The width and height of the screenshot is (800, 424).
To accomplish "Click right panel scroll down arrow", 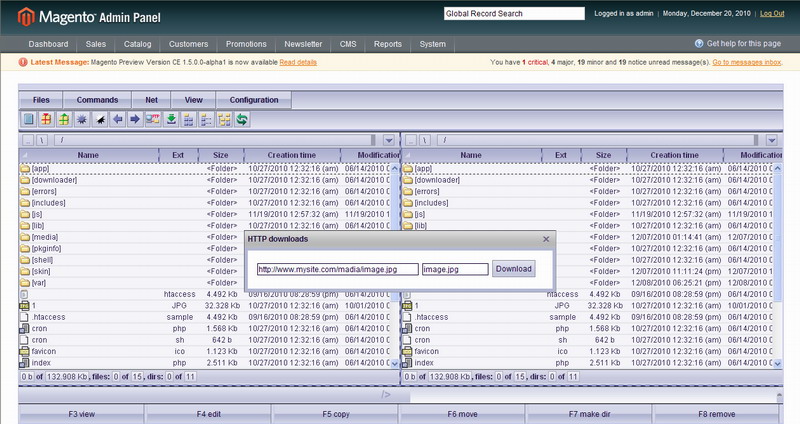I will click(778, 363).
